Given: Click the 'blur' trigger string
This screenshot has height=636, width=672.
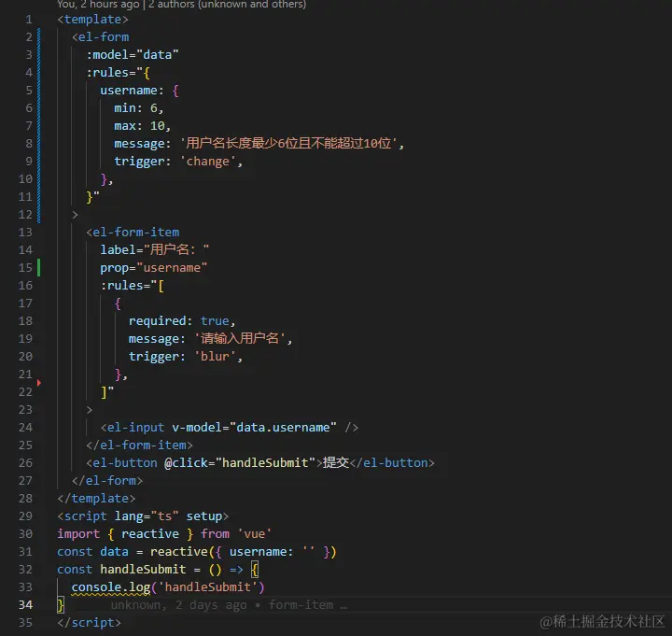Looking at the screenshot, I should (x=216, y=357).
